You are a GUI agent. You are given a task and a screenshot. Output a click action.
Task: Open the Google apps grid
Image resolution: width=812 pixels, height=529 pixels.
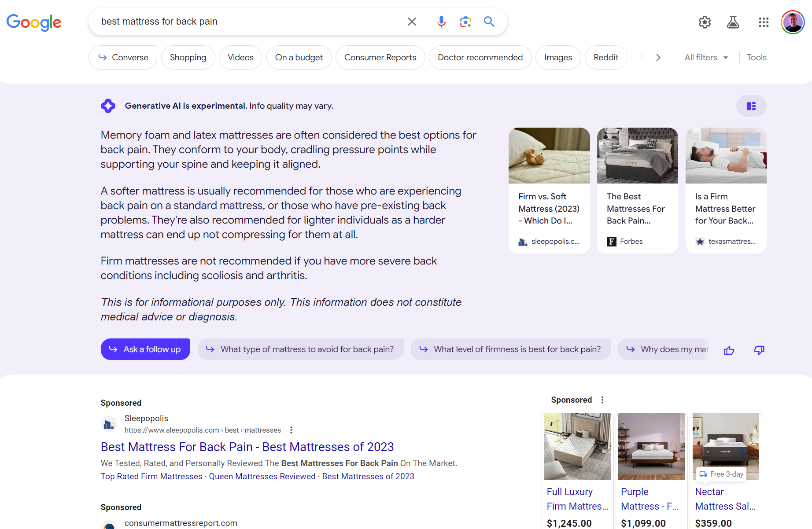point(764,22)
